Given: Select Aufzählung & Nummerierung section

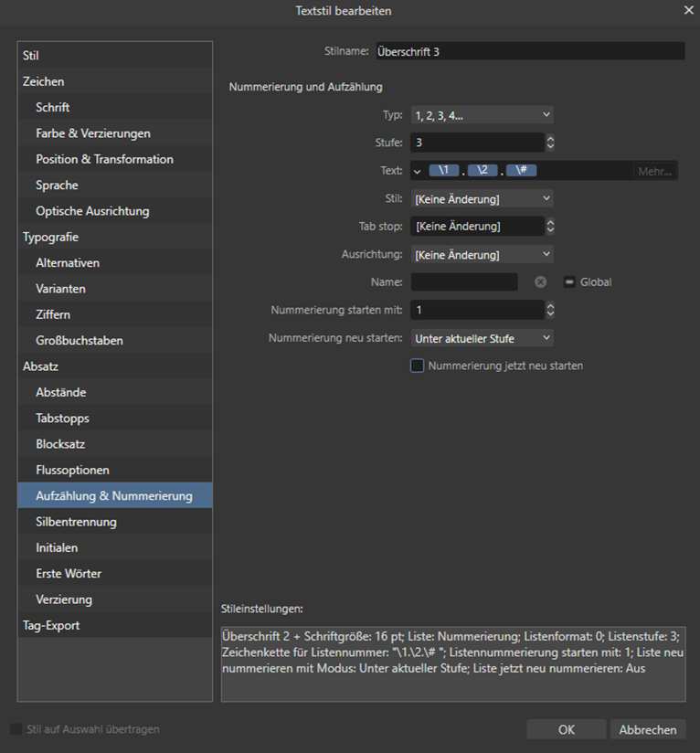Looking at the screenshot, I should coord(115,495).
